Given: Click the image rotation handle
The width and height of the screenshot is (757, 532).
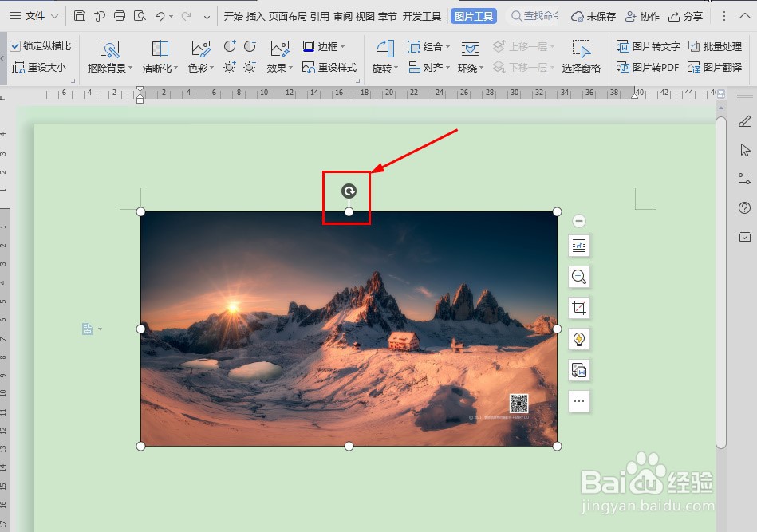Looking at the screenshot, I should pyautogui.click(x=349, y=191).
